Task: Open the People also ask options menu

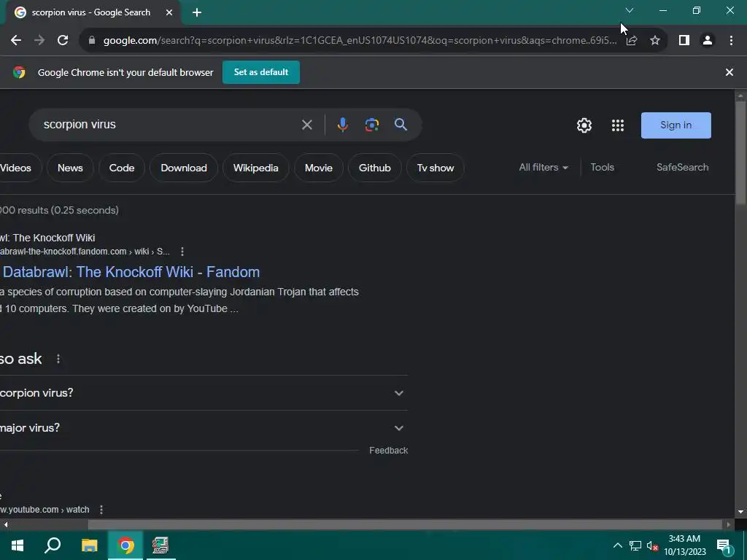Action: pyautogui.click(x=58, y=359)
